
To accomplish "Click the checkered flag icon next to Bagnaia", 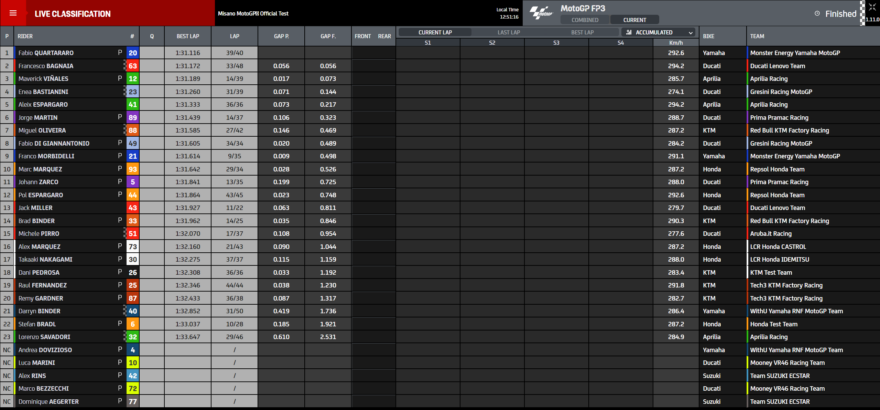I will (x=124, y=65).
